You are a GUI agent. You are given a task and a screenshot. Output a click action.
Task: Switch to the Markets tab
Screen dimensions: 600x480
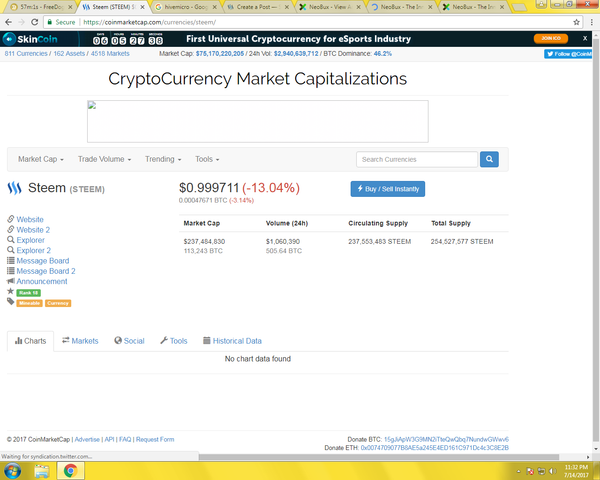click(x=80, y=341)
